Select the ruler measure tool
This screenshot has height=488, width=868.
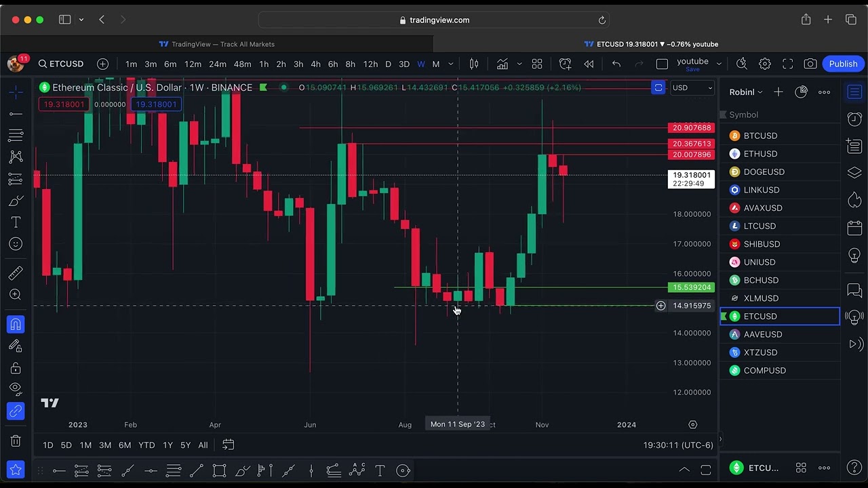point(16,273)
